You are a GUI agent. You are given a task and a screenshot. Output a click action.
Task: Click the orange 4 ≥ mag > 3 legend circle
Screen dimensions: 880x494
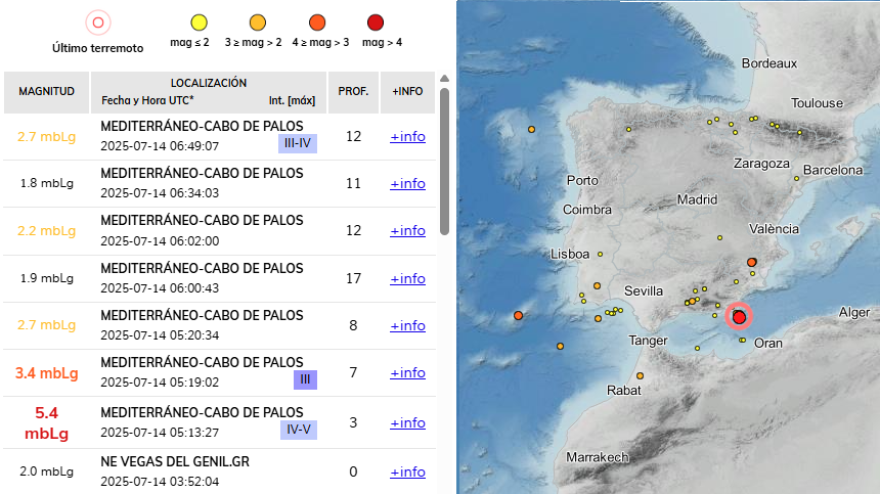tap(317, 22)
